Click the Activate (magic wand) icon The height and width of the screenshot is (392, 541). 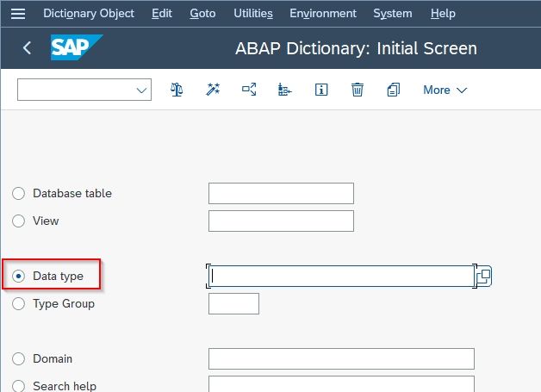[213, 90]
